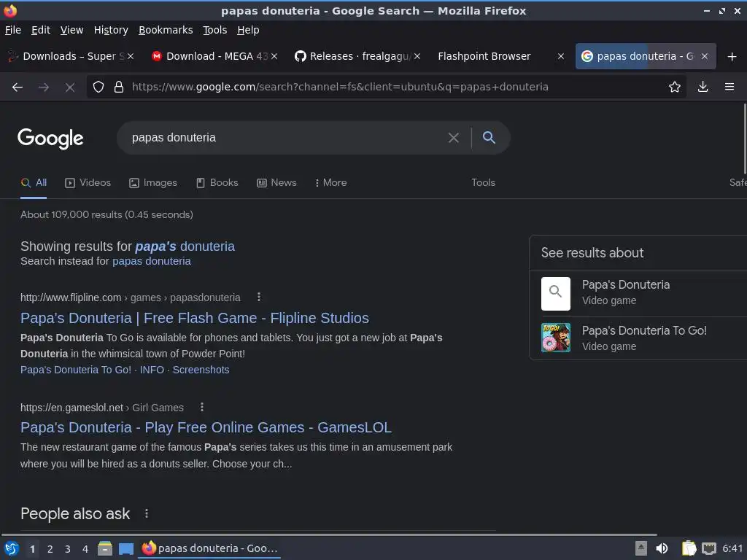The height and width of the screenshot is (560, 747).
Task: Close the Flashpoint Browser tab
Action: click(561, 56)
